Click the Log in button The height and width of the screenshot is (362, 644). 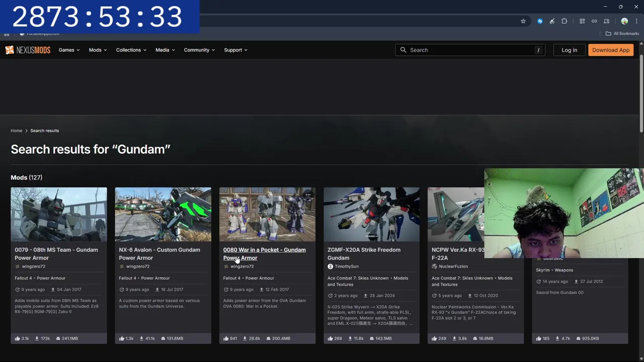[x=570, y=50]
